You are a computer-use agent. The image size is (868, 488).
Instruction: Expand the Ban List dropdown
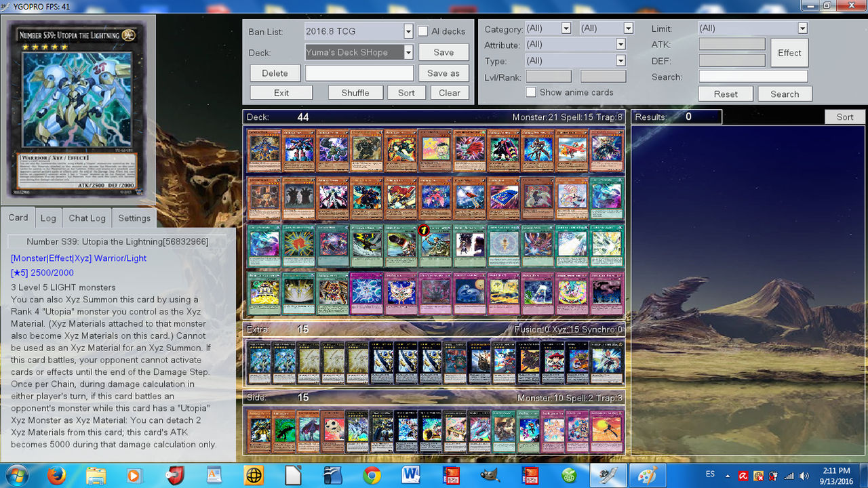408,31
